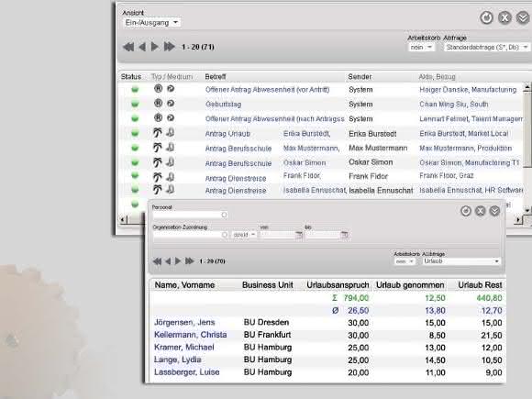The height and width of the screenshot is (399, 532).
Task: Open employee Lassberger, Luise
Action: point(187,372)
